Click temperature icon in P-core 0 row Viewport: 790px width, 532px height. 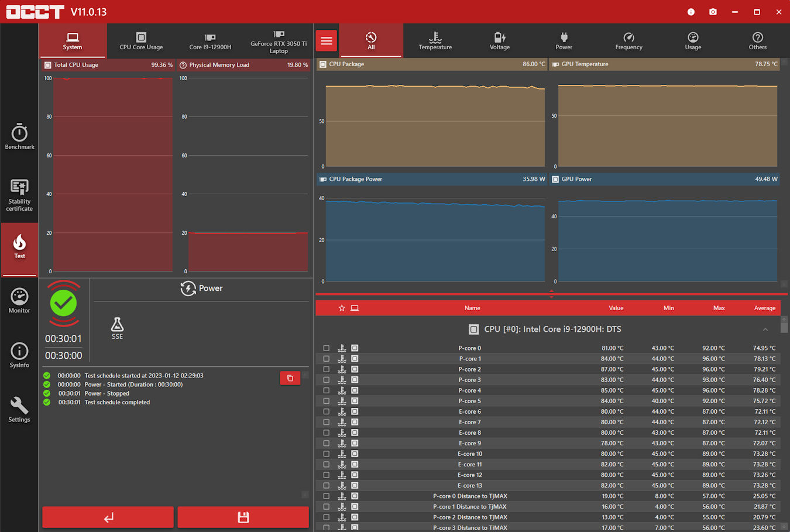click(342, 348)
